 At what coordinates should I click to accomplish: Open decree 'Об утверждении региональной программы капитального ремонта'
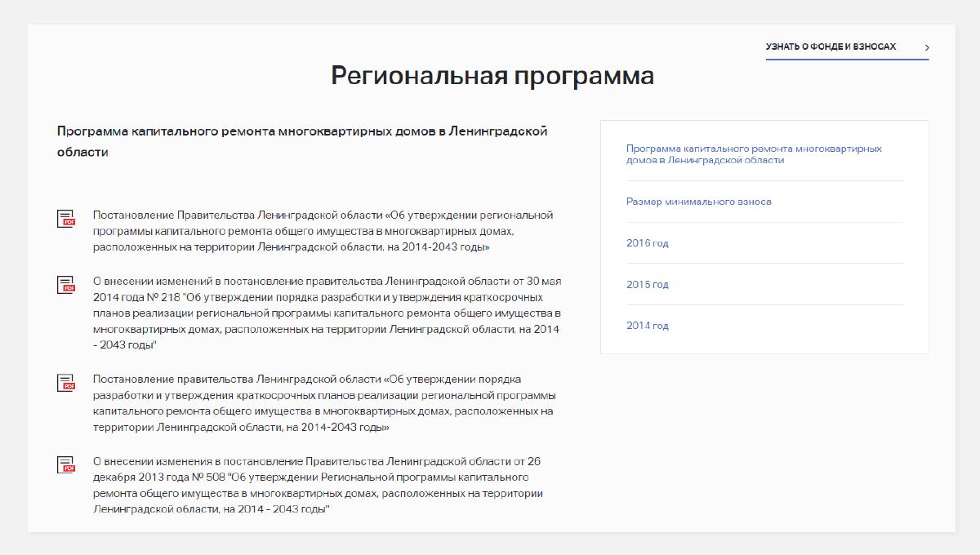323,231
